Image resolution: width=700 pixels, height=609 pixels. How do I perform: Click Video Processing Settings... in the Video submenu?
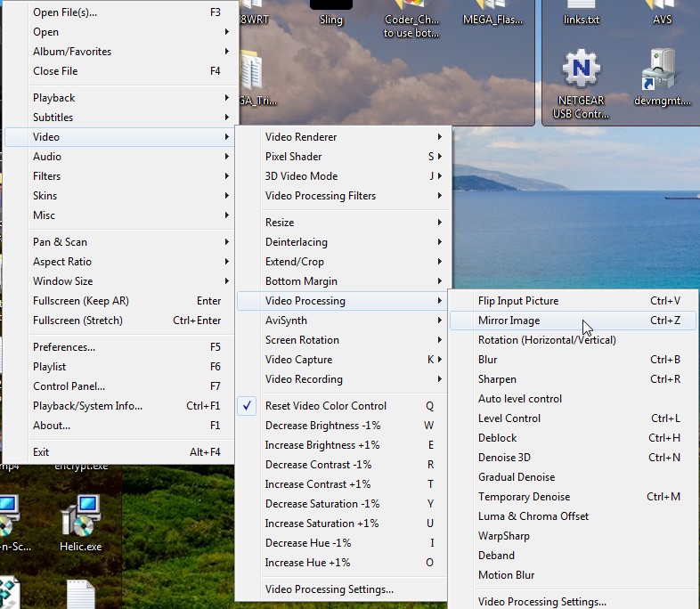[329, 589]
